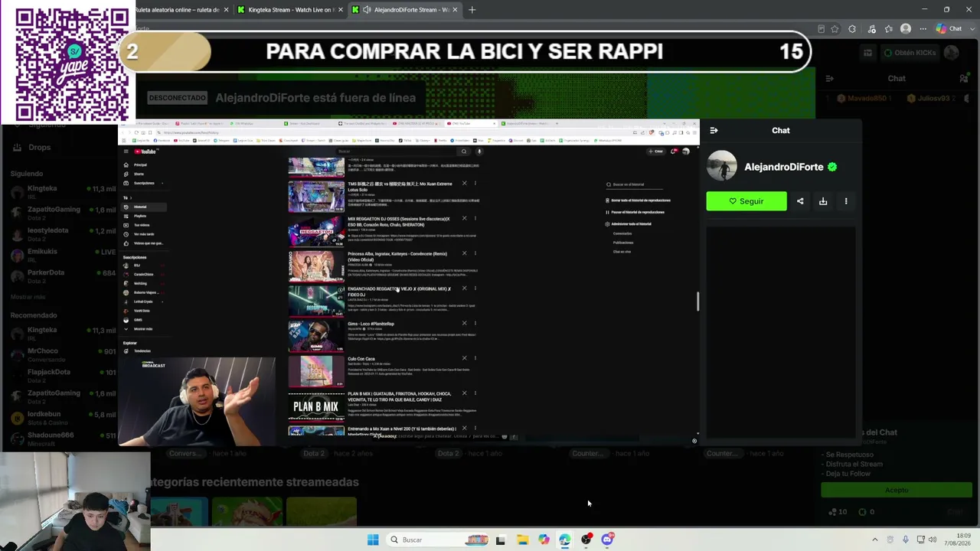Remove Culo Con Caca from history
This screenshot has height=551, width=980.
464,358
